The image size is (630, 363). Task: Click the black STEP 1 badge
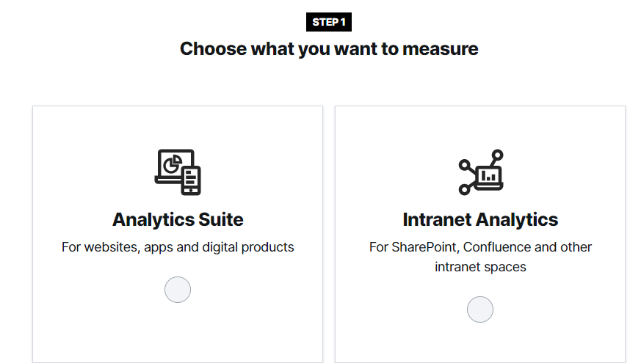tap(329, 22)
